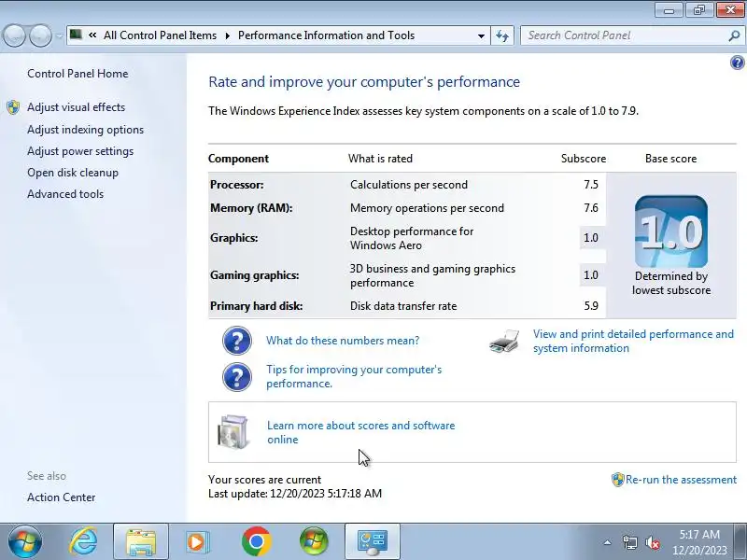Viewport: 747px width, 560px height.
Task: Open Adjust power settings
Action: (80, 151)
